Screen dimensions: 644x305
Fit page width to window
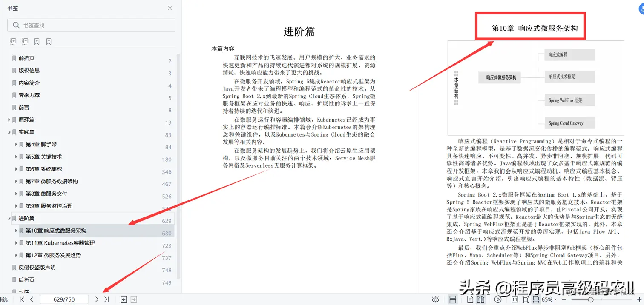point(536,299)
